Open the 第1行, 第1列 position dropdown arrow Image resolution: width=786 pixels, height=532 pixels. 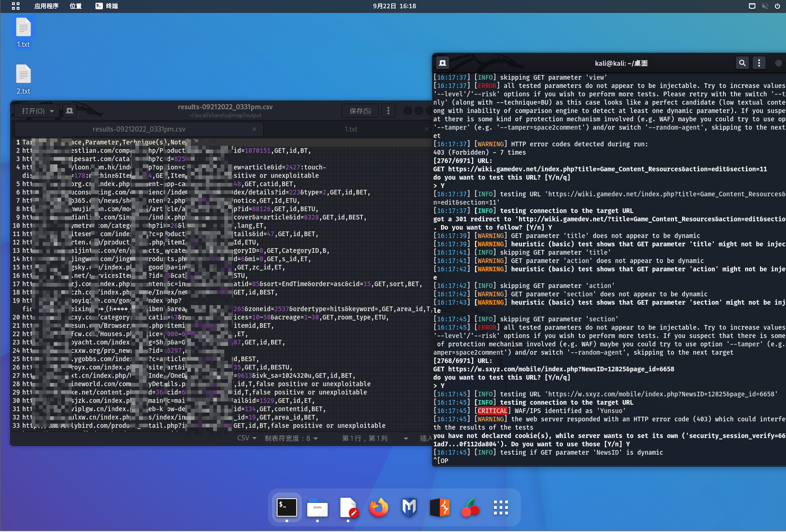[406, 438]
